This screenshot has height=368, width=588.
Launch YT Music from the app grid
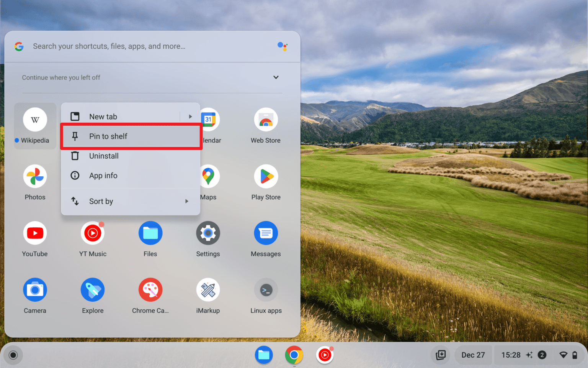(93, 233)
